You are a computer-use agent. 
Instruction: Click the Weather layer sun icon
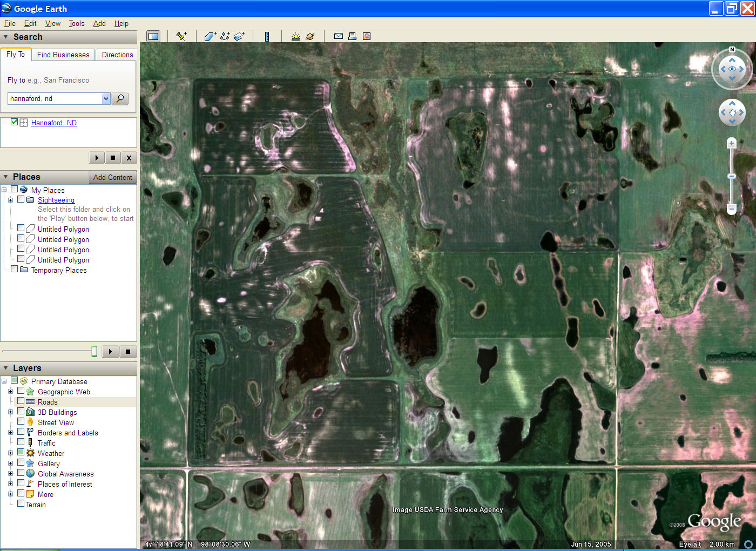pyautogui.click(x=30, y=453)
